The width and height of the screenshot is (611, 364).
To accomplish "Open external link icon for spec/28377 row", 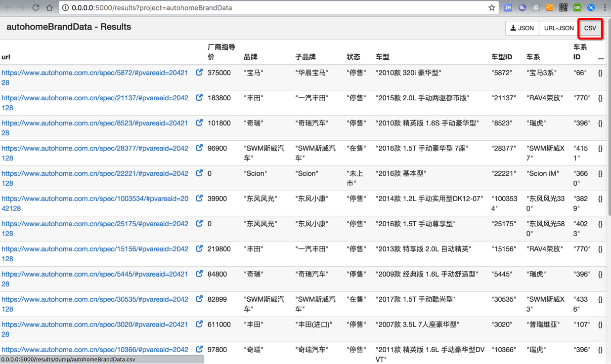I will click(x=199, y=148).
